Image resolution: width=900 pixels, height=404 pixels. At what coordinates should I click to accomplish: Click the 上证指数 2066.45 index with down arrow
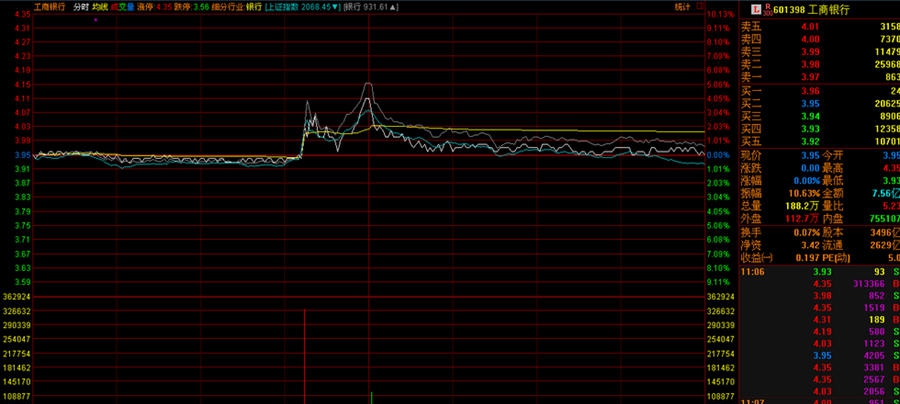(302, 7)
